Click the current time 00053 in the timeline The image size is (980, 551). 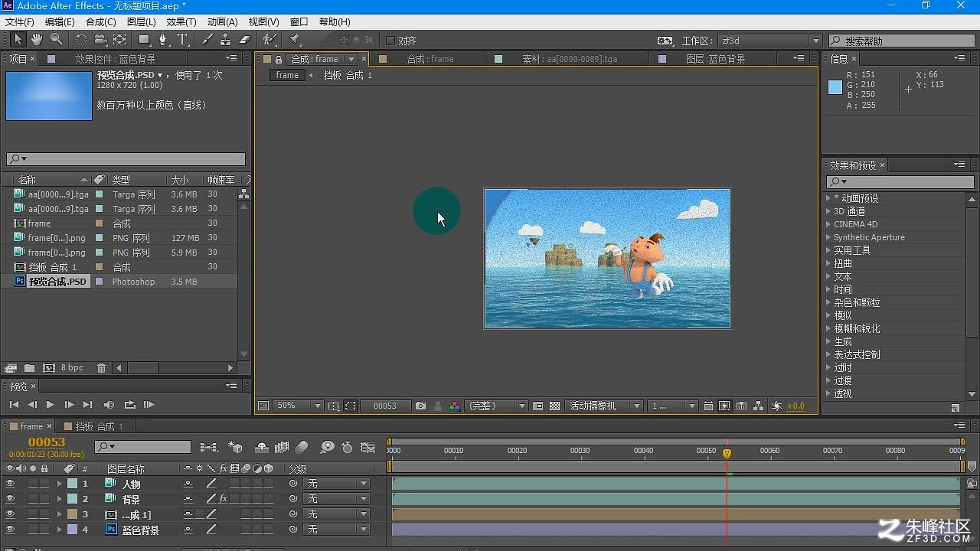pyautogui.click(x=47, y=442)
